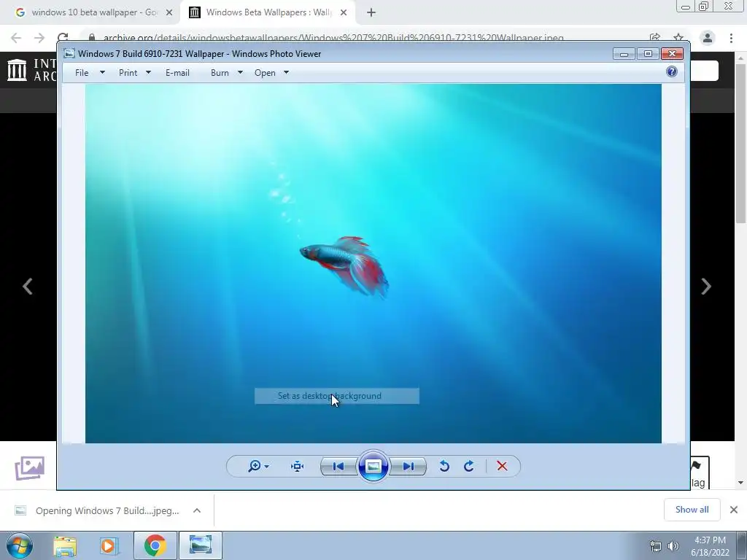Open a new Chrome tab
Viewport: 747px width, 560px height.
(371, 13)
